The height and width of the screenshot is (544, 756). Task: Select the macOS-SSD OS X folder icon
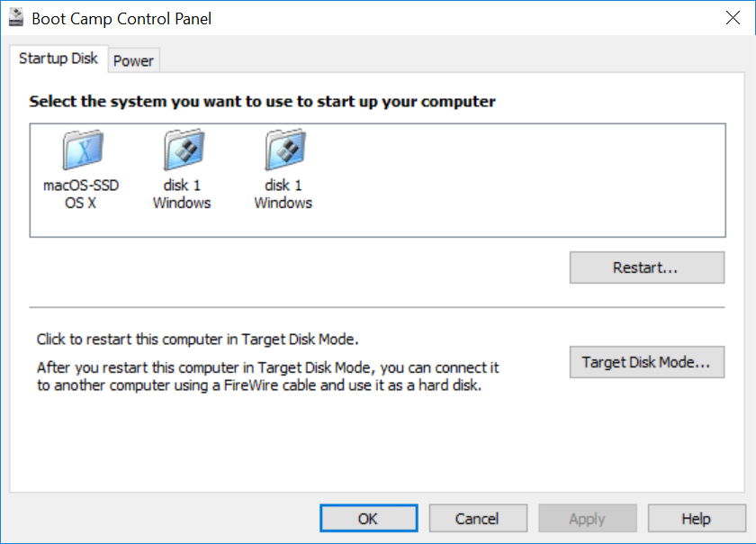point(83,150)
